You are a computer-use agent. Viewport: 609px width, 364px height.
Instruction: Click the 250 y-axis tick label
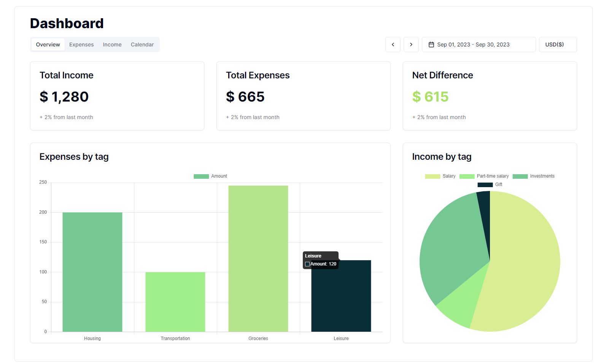[43, 182]
